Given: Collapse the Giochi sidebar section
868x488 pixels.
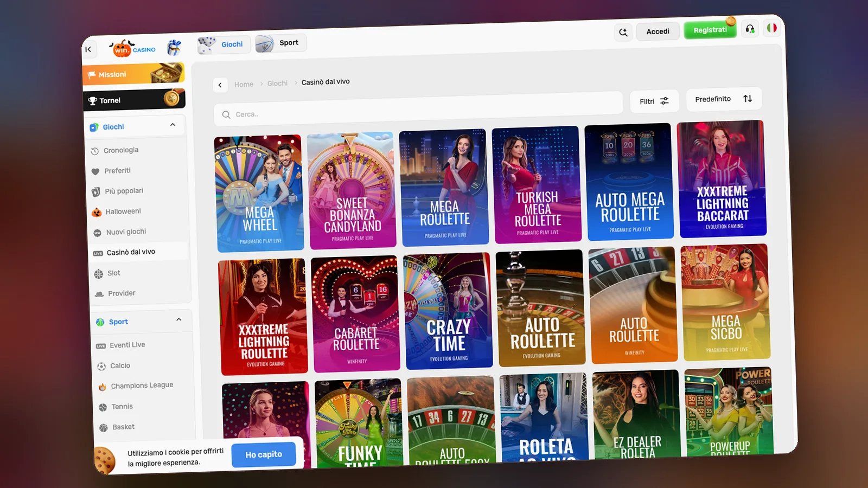Looking at the screenshot, I should [173, 125].
